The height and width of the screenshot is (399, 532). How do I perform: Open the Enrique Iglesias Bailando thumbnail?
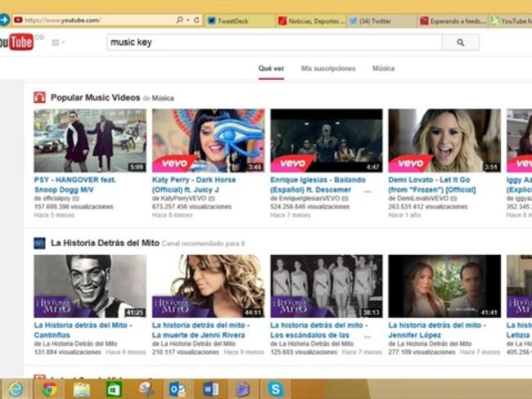[326, 141]
